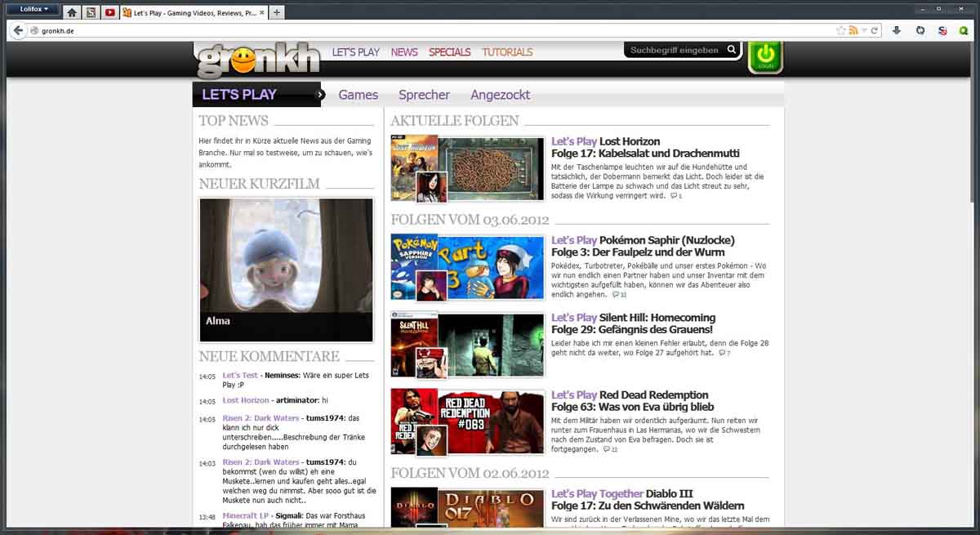Open the Alma short film thumbnail
The height and width of the screenshot is (535, 980).
pyautogui.click(x=286, y=270)
